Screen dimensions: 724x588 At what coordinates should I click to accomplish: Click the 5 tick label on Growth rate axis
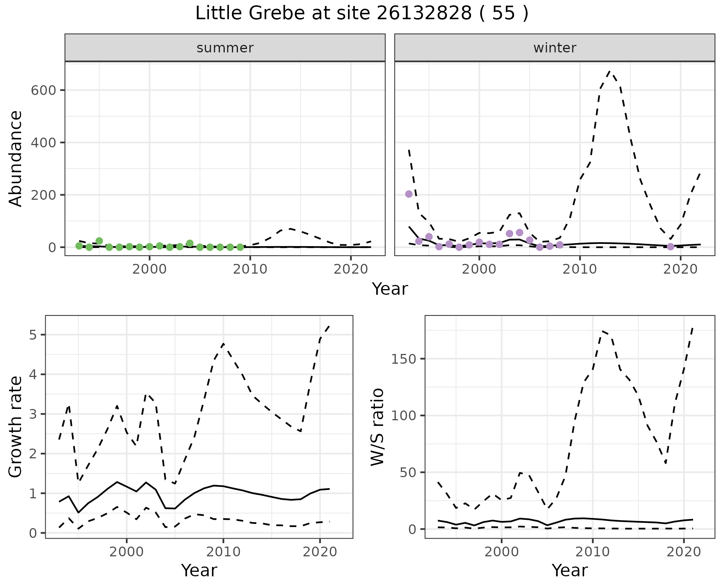(x=32, y=335)
